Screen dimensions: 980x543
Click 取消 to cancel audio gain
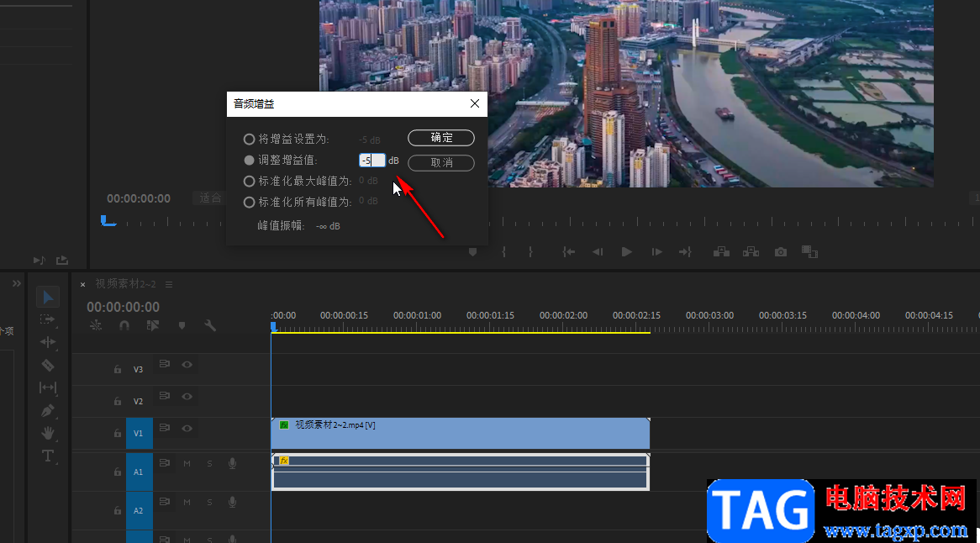click(441, 162)
